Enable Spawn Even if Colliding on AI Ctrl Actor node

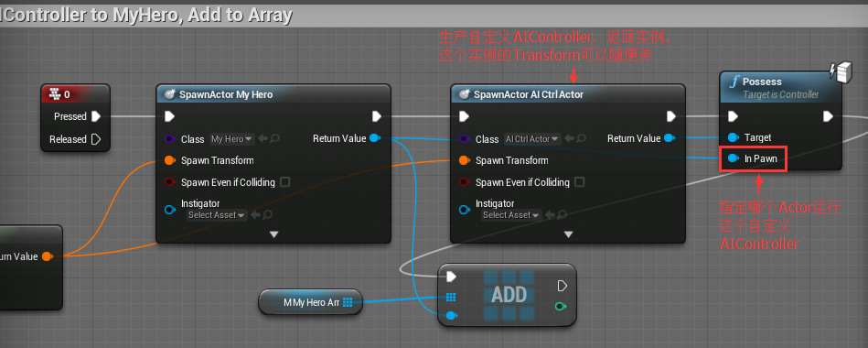[x=580, y=181]
